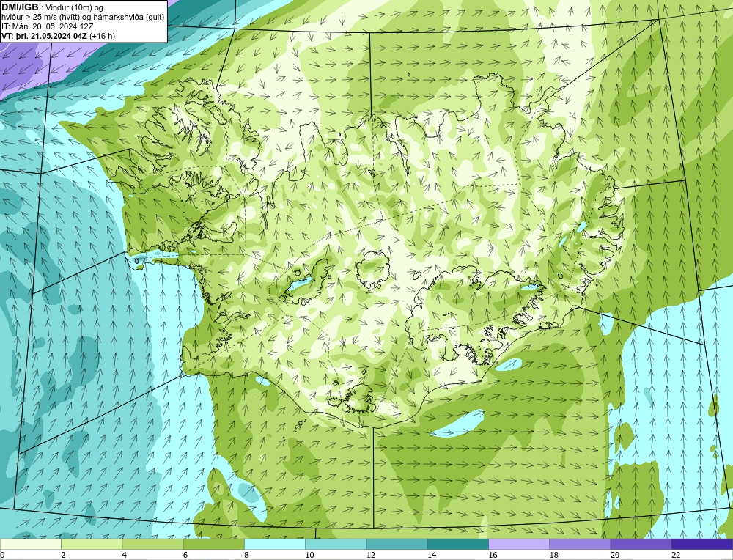Screen dimensions: 733x560
Task: Click the legend value 8
Action: tap(246, 555)
